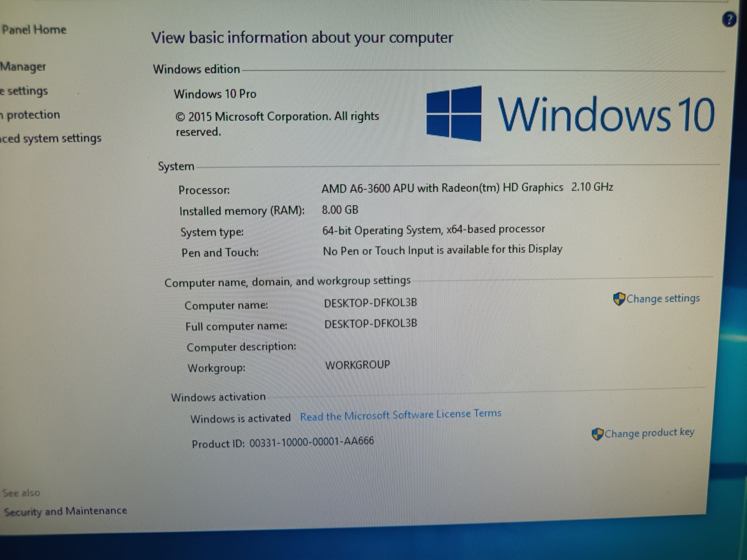
Task: Open System protection in the sidebar
Action: point(30,115)
